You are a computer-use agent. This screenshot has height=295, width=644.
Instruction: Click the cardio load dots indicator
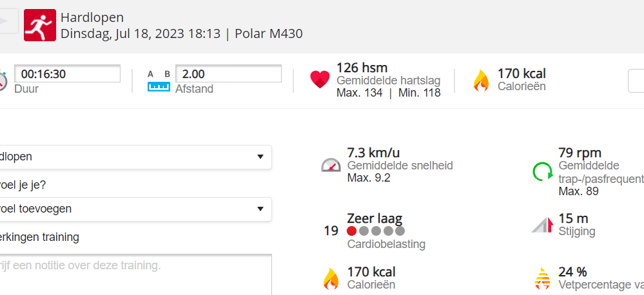(x=376, y=231)
